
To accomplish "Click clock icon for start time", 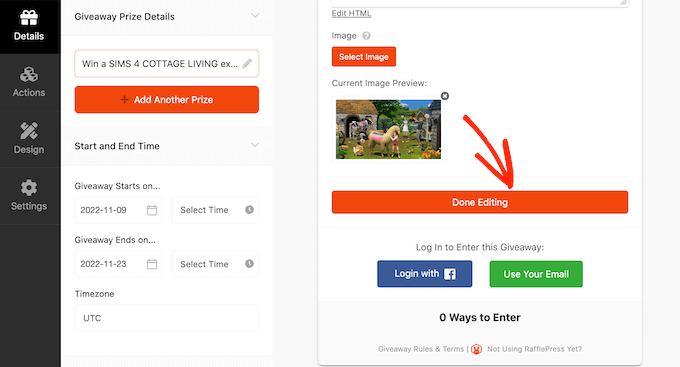I will pyautogui.click(x=249, y=210).
